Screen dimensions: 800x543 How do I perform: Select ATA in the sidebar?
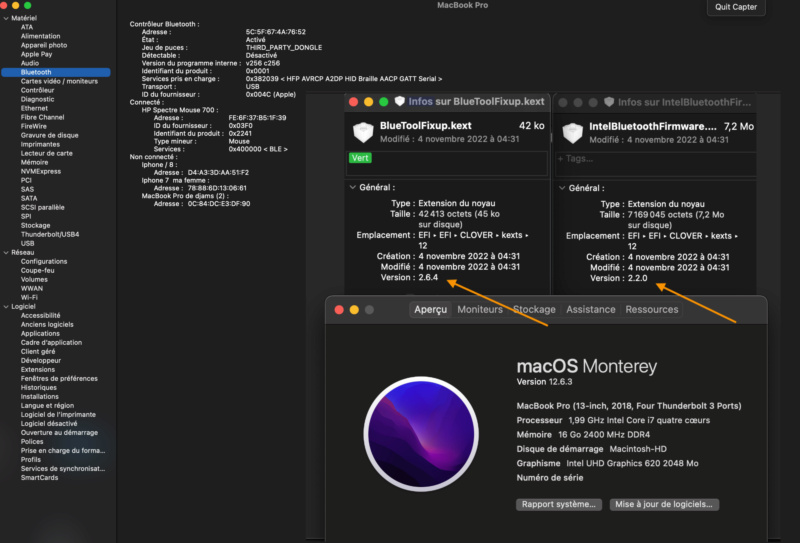pyautogui.click(x=27, y=28)
